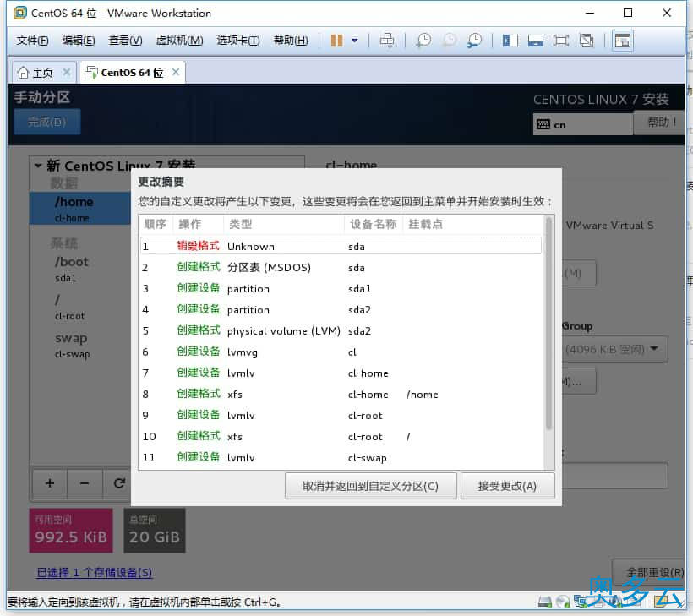The width and height of the screenshot is (693, 616).
Task: Select row 10 xfs cl-root
Action: [341, 437]
